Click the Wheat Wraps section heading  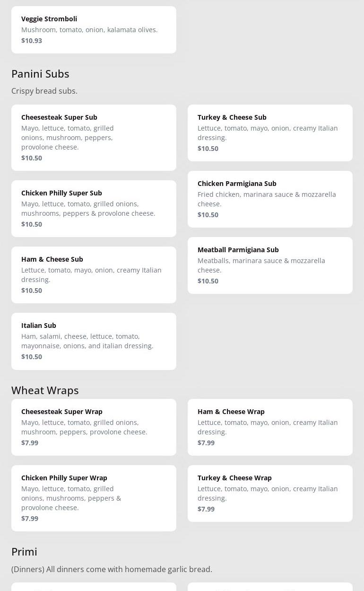(x=45, y=390)
